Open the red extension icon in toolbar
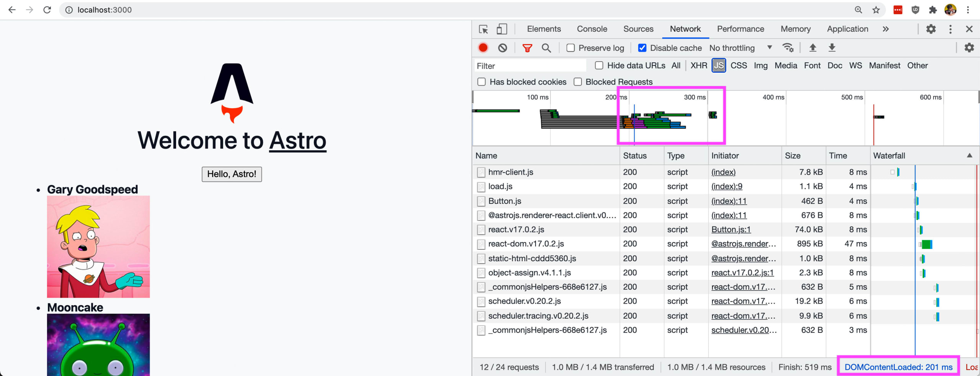The width and height of the screenshot is (980, 376). coord(898,10)
